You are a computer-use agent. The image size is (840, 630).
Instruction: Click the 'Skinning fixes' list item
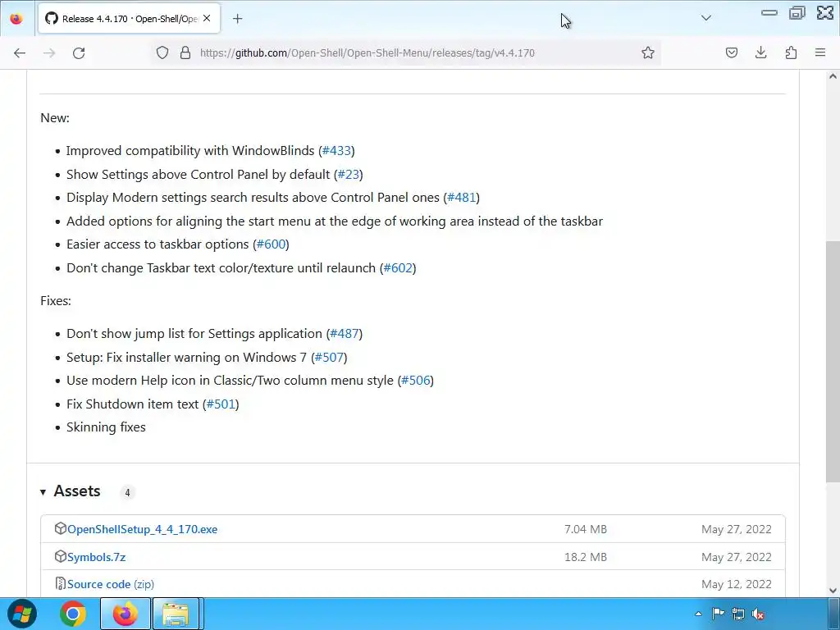pyautogui.click(x=106, y=427)
